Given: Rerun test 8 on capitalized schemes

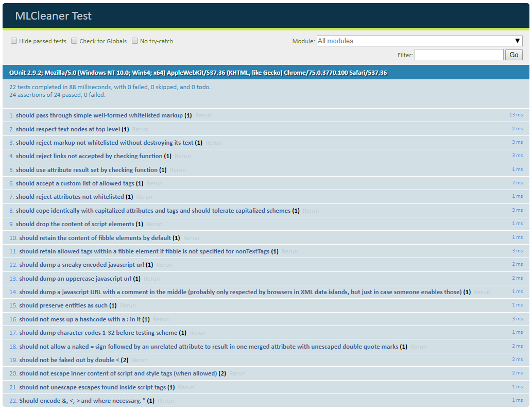Looking at the screenshot, I should (x=311, y=211).
